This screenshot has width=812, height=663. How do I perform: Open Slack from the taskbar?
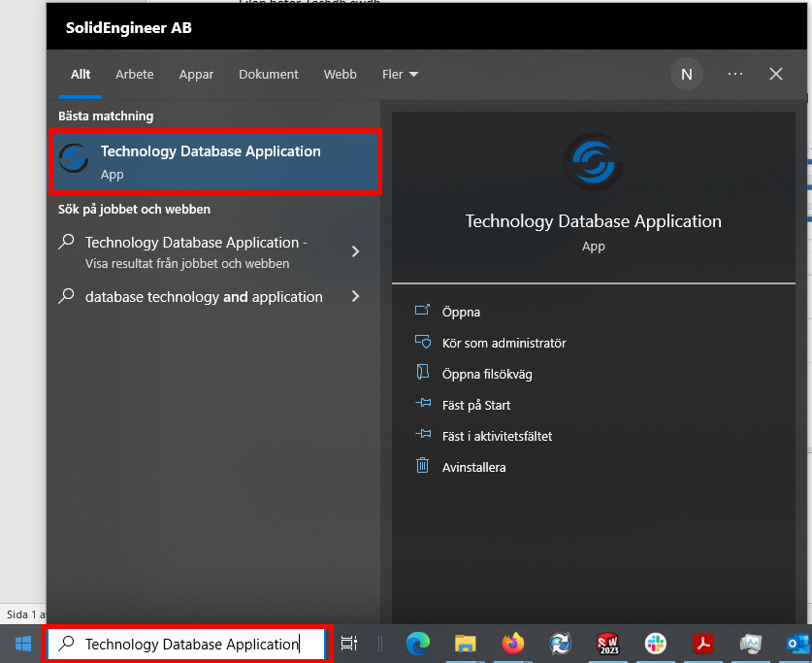[x=656, y=644]
